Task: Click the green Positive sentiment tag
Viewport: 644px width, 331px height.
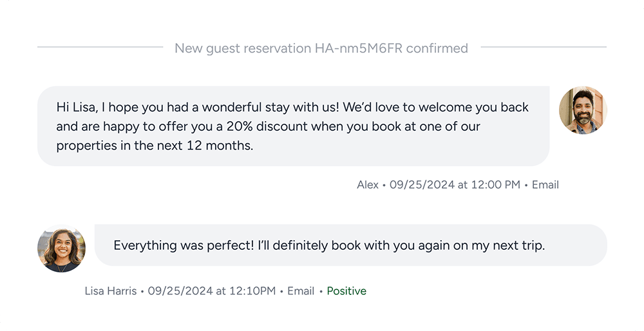Action: pos(346,291)
